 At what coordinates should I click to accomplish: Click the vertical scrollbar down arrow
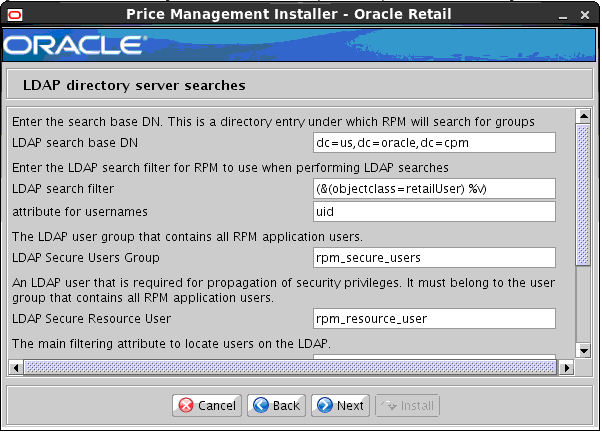pyautogui.click(x=584, y=350)
